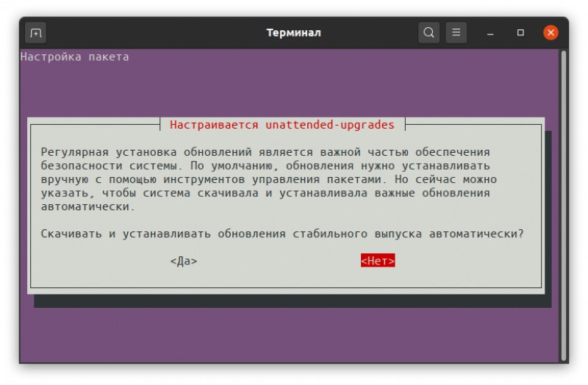Click the terminal vertical scrollbar
Image resolution: width=588 pixels, height=385 pixels.
pyautogui.click(x=564, y=206)
